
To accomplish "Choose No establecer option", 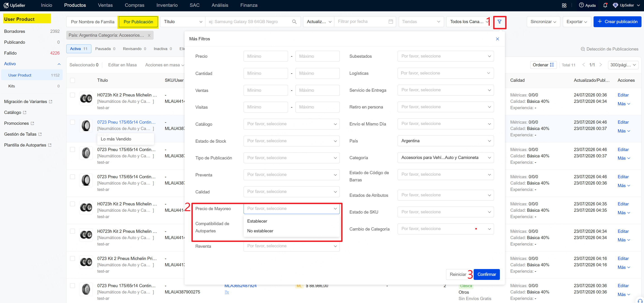I will click(292, 231).
